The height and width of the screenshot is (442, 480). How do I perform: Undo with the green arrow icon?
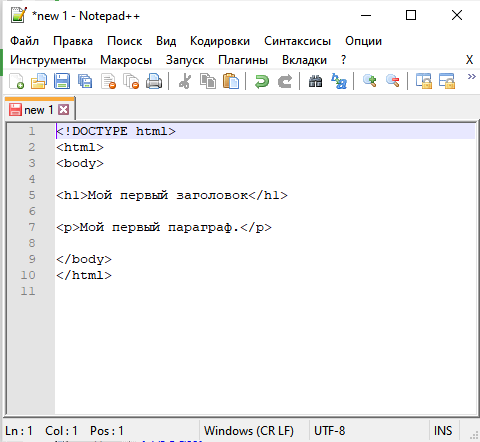(262, 81)
